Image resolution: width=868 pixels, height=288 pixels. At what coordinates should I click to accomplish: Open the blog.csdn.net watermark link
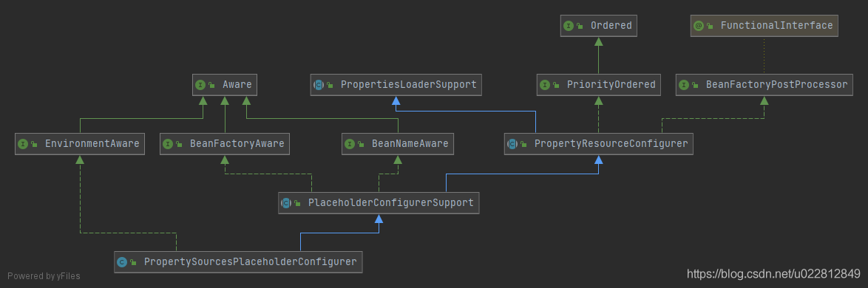coord(774,274)
